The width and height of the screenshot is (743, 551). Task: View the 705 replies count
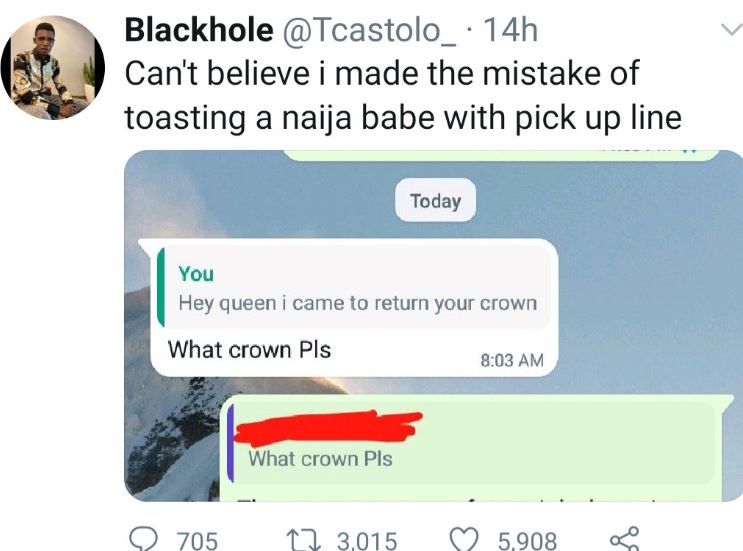(198, 540)
